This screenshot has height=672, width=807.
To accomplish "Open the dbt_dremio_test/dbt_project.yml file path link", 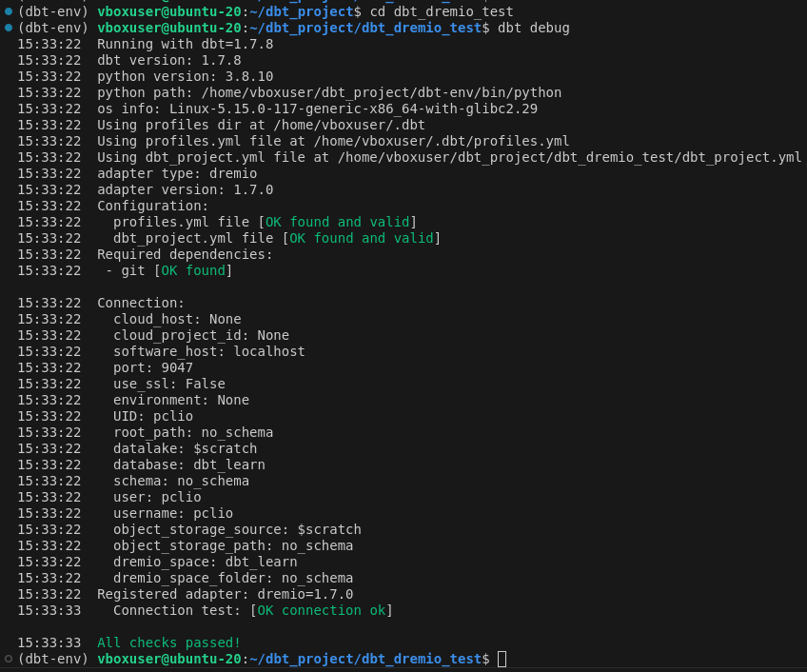I will [569, 158].
